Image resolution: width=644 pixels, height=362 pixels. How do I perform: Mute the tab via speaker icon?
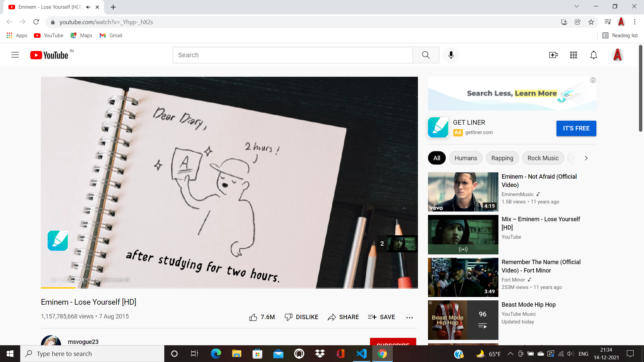coord(88,7)
